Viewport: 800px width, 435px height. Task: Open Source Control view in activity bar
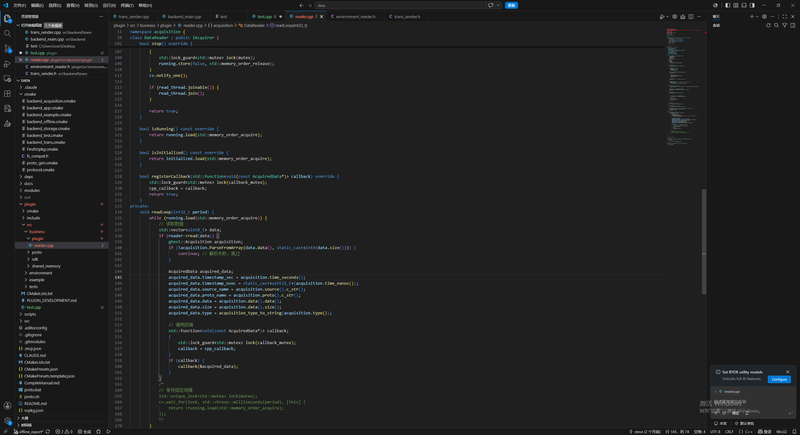click(7, 48)
